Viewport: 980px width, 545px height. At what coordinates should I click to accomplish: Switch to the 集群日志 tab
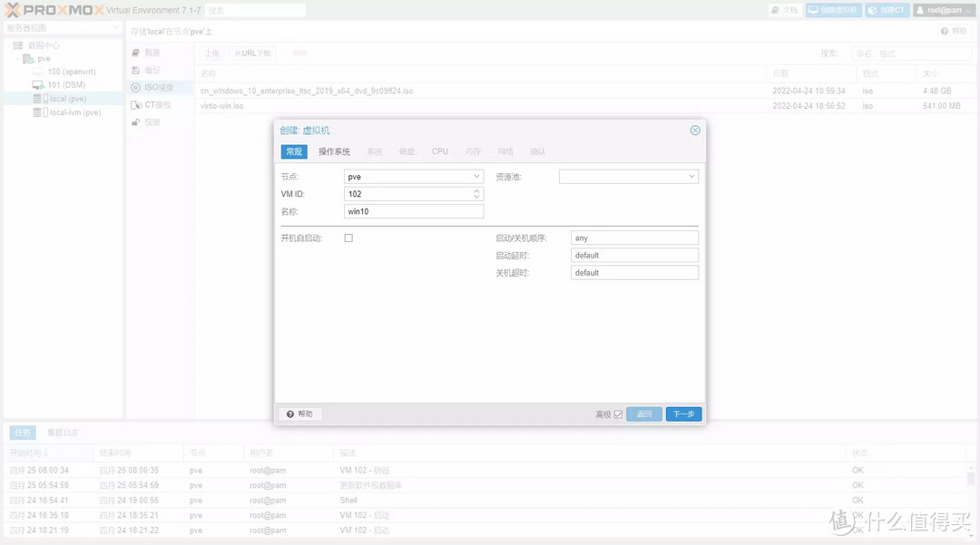(x=63, y=433)
